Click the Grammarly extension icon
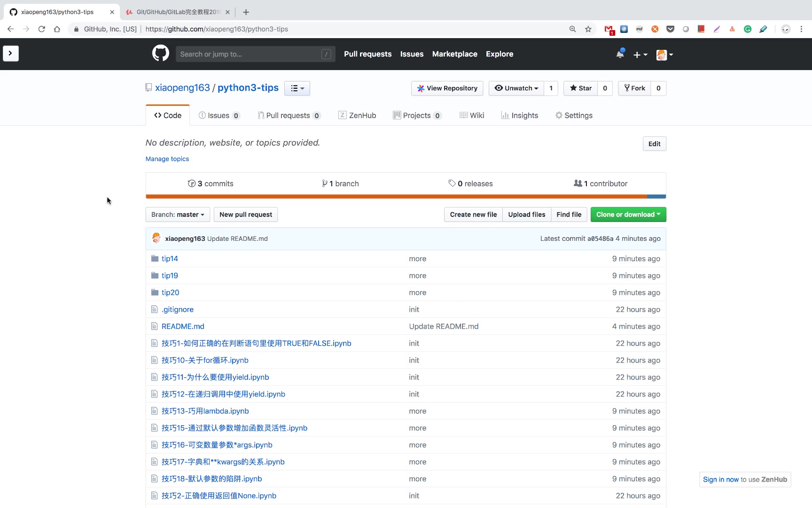Screen dimensions: 812x508 coord(747,29)
